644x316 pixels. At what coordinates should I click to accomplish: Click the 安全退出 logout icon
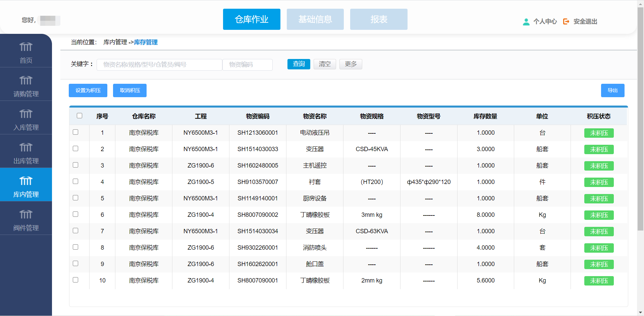[566, 21]
